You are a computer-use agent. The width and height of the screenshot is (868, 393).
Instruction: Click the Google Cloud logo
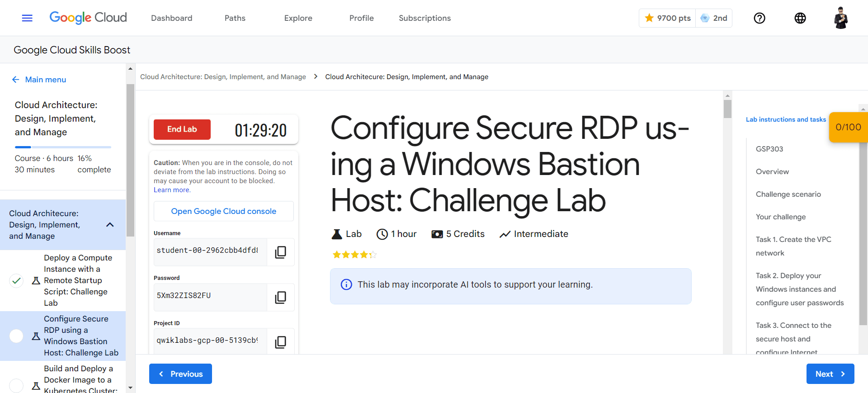click(88, 18)
